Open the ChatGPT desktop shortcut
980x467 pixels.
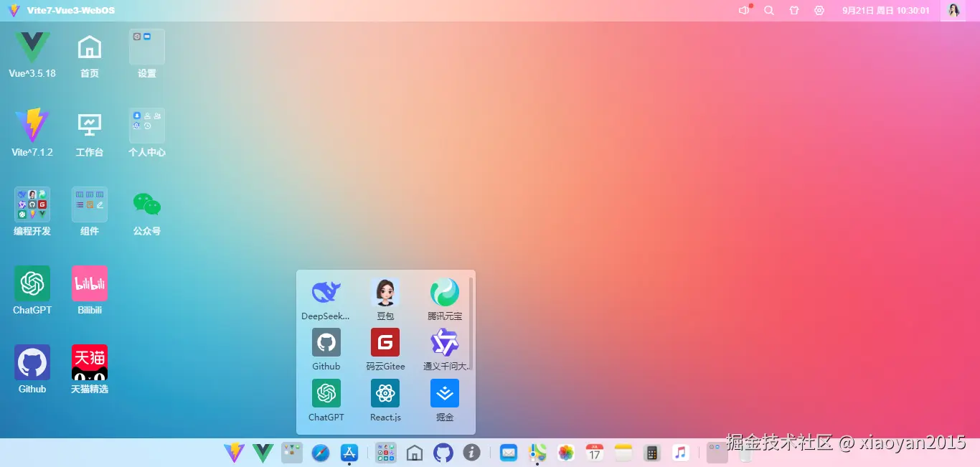tap(32, 282)
